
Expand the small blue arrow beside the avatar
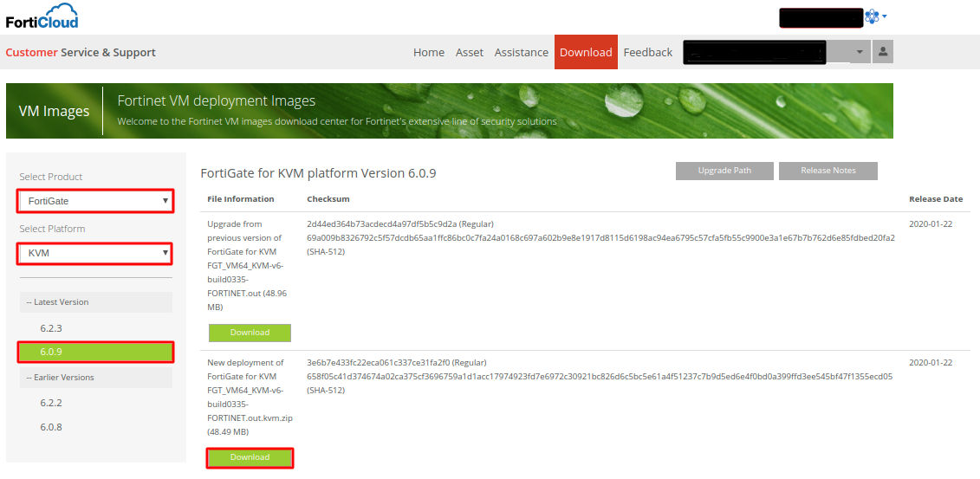click(x=885, y=16)
